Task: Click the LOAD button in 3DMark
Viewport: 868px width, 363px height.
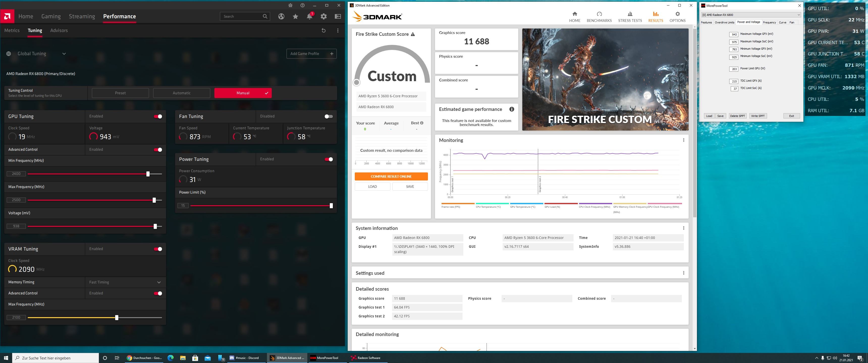Action: 372,187
